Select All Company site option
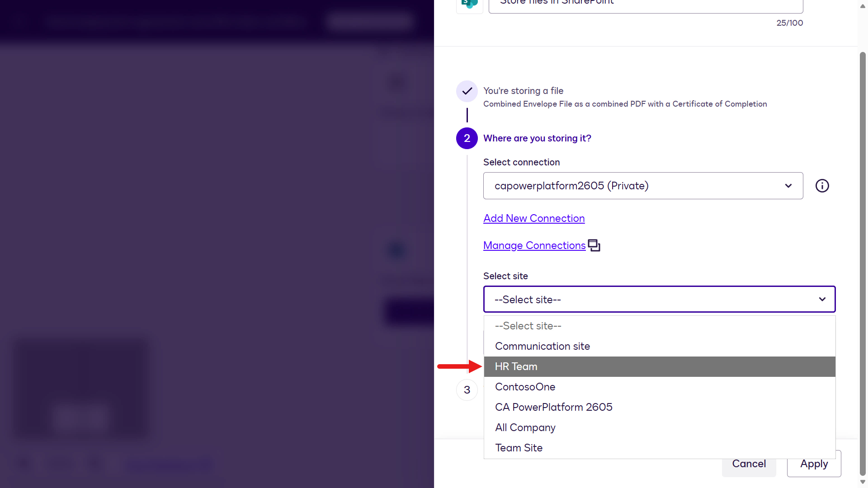This screenshot has height=488, width=868. pos(659,427)
